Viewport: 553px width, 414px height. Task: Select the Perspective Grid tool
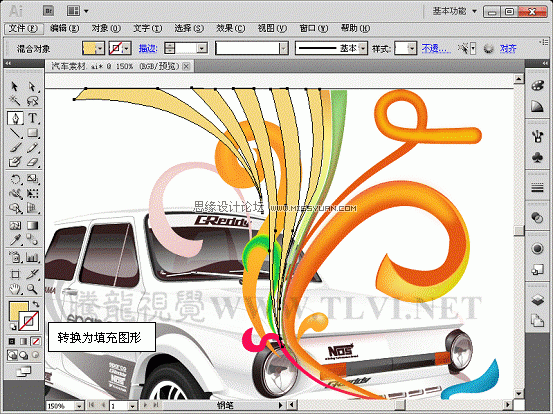[32, 208]
